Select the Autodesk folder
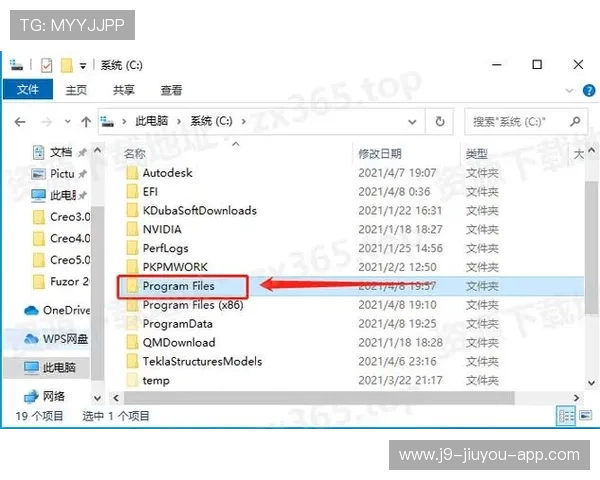 [168, 173]
